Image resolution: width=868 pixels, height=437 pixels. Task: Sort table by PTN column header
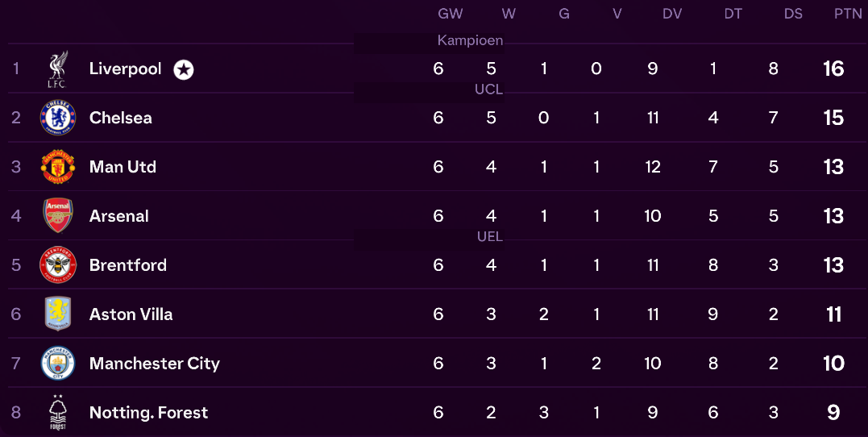pos(848,14)
